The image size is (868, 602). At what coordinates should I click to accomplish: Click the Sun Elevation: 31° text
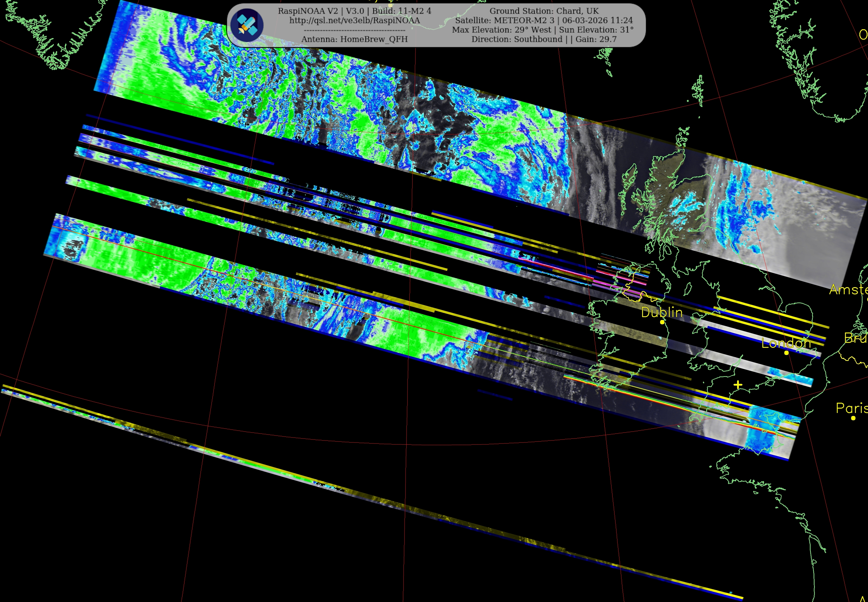[x=596, y=30]
